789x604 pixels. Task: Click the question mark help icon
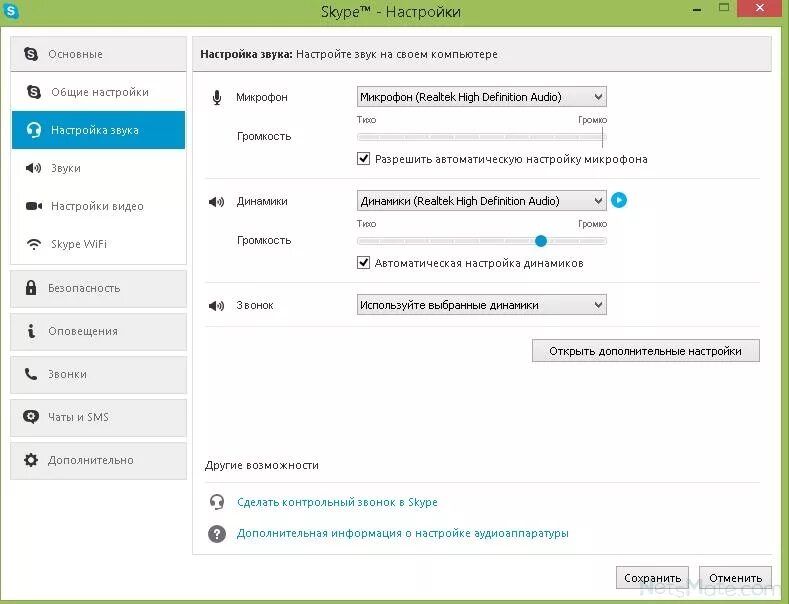point(217,534)
